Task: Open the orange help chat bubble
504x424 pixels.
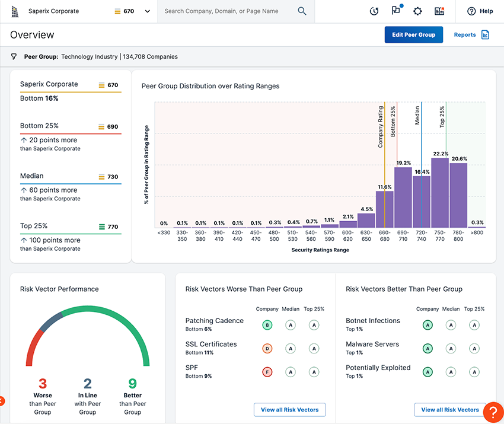Action: (493, 412)
